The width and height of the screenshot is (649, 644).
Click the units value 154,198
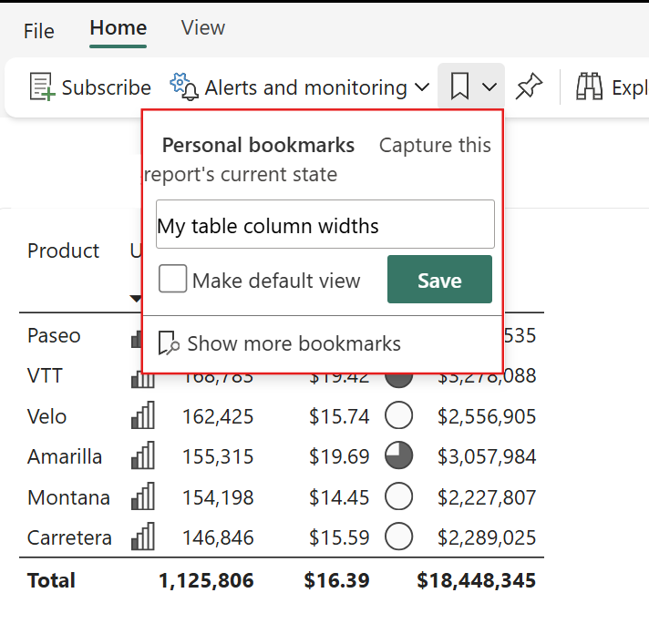click(x=218, y=498)
